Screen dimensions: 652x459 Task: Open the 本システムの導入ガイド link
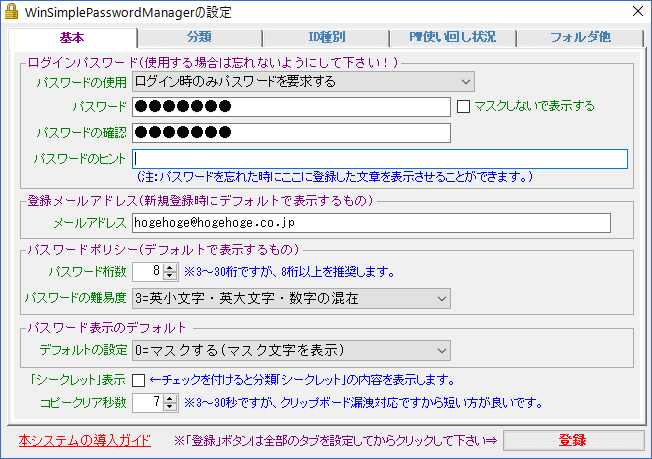[84, 440]
